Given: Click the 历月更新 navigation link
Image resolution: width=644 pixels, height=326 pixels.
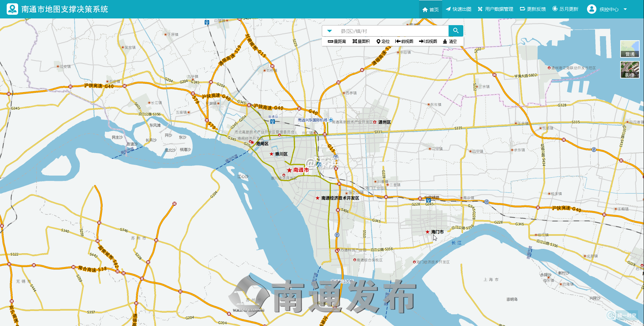Looking at the screenshot, I should pyautogui.click(x=565, y=9).
